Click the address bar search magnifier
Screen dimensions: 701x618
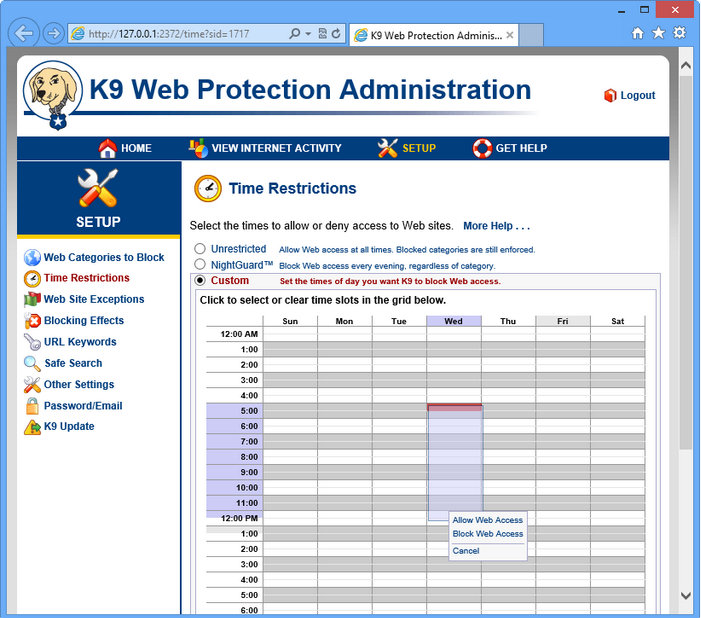(295, 34)
